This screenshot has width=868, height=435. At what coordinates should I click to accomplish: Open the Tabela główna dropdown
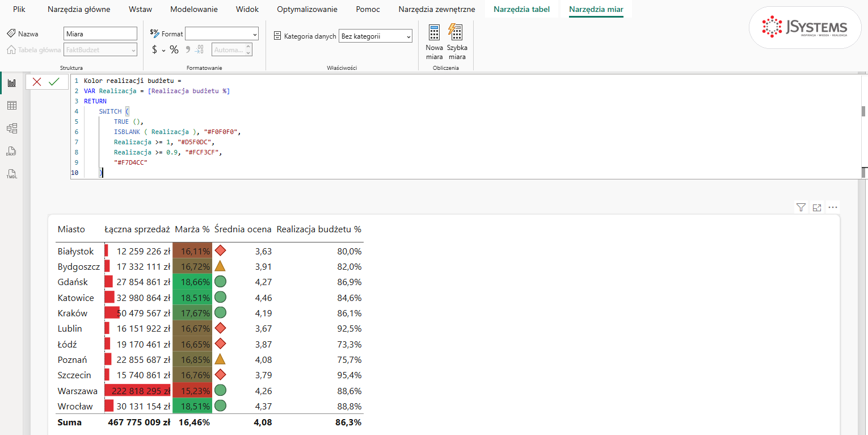coord(100,50)
